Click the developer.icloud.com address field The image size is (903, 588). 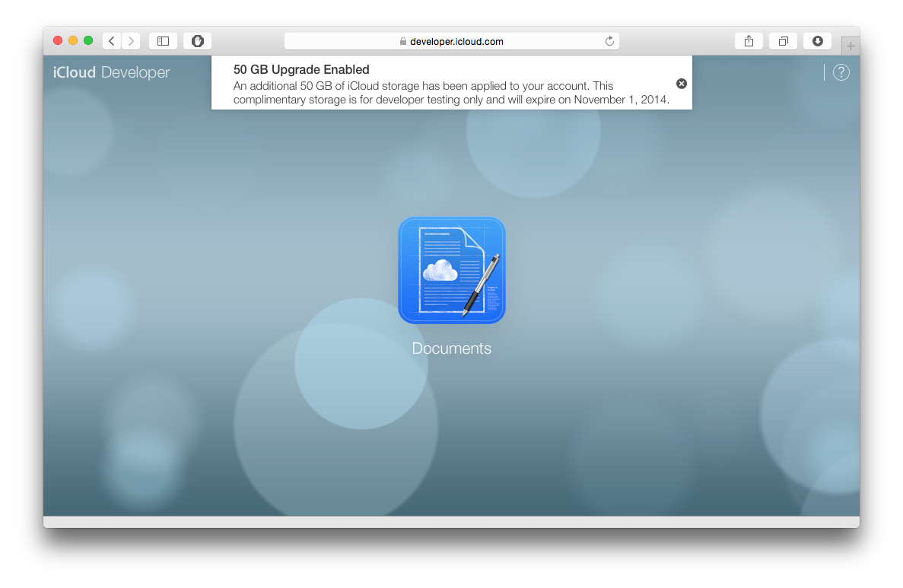[452, 41]
